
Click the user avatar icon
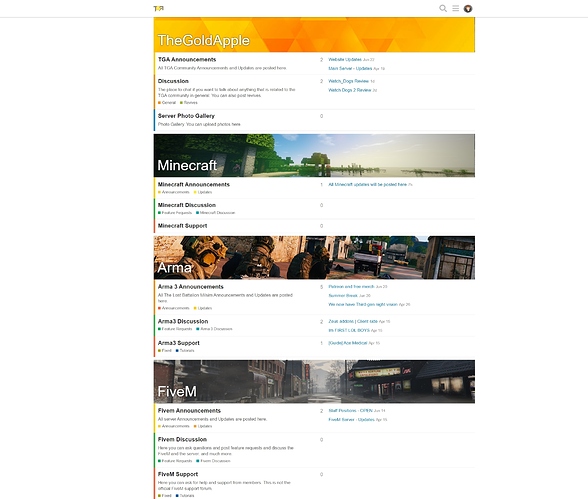coord(468,9)
